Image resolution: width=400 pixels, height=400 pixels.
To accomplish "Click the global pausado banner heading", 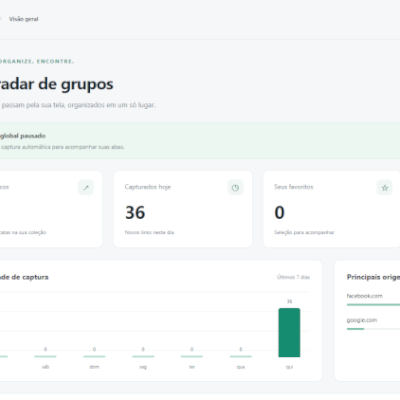I will click(22, 136).
